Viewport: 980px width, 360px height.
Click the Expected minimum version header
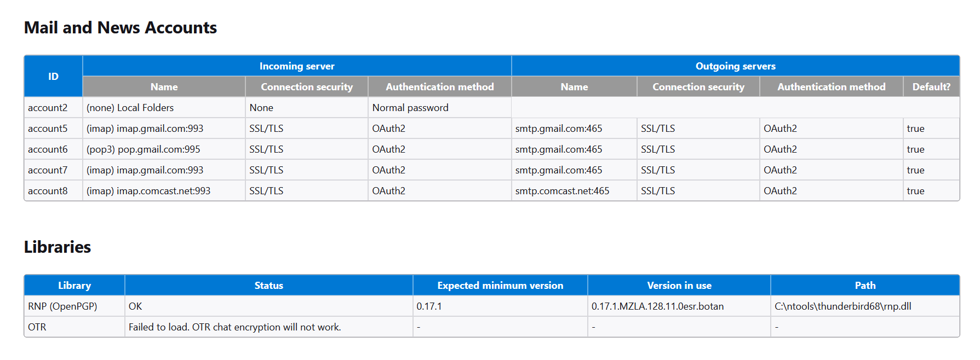pos(500,286)
